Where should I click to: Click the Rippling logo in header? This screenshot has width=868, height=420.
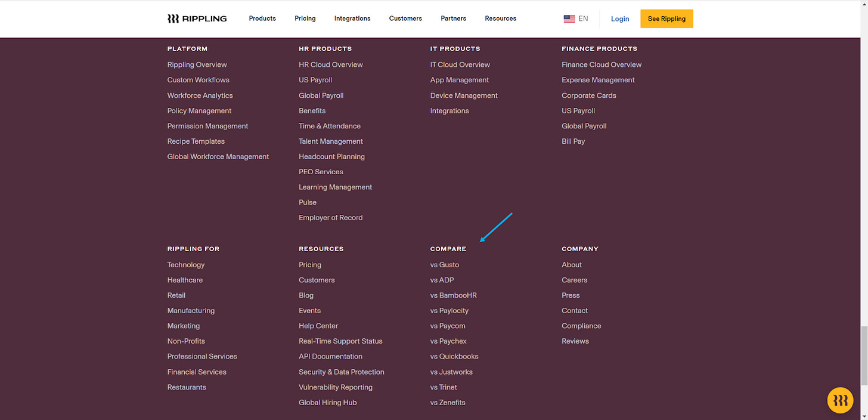pyautogui.click(x=197, y=18)
